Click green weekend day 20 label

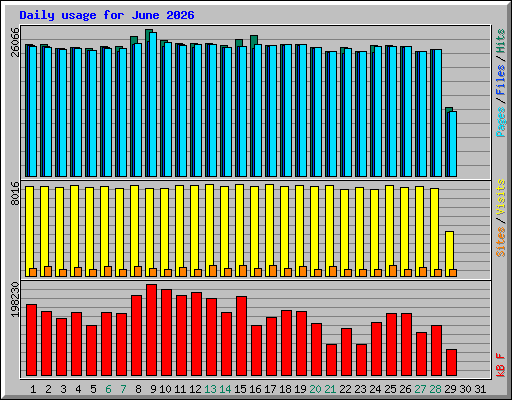pyautogui.click(x=315, y=389)
